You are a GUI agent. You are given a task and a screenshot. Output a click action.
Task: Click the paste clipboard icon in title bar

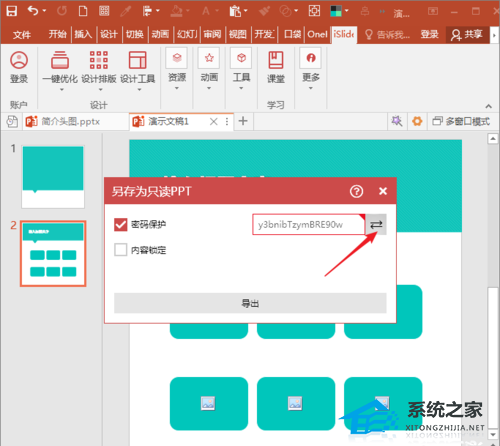tap(235, 11)
